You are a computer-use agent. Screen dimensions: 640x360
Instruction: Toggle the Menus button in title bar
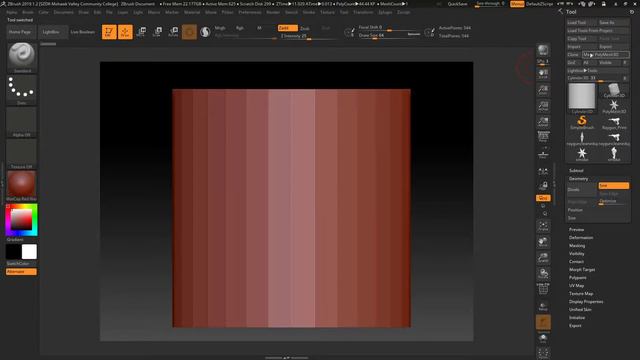coord(517,4)
